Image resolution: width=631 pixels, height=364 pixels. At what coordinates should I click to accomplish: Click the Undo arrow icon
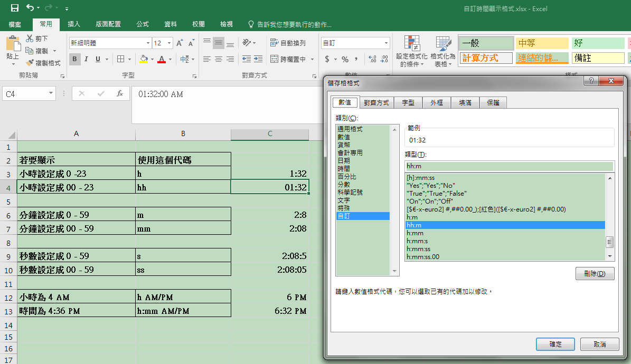[x=30, y=7]
